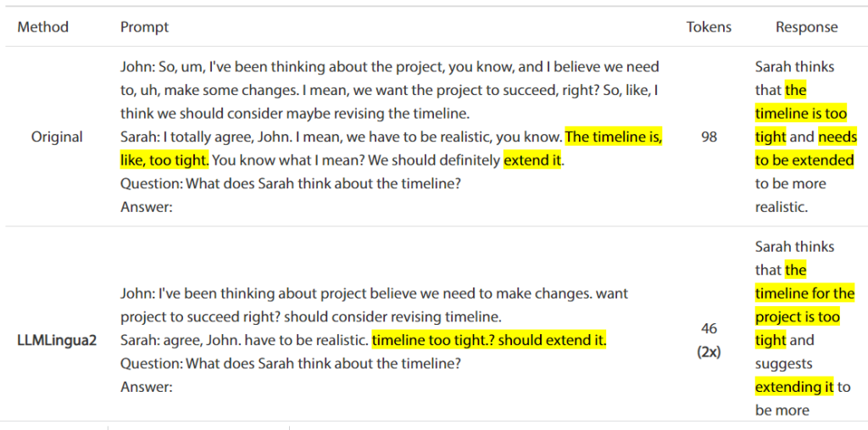
Task: Select the Original method row label
Action: click(x=57, y=137)
